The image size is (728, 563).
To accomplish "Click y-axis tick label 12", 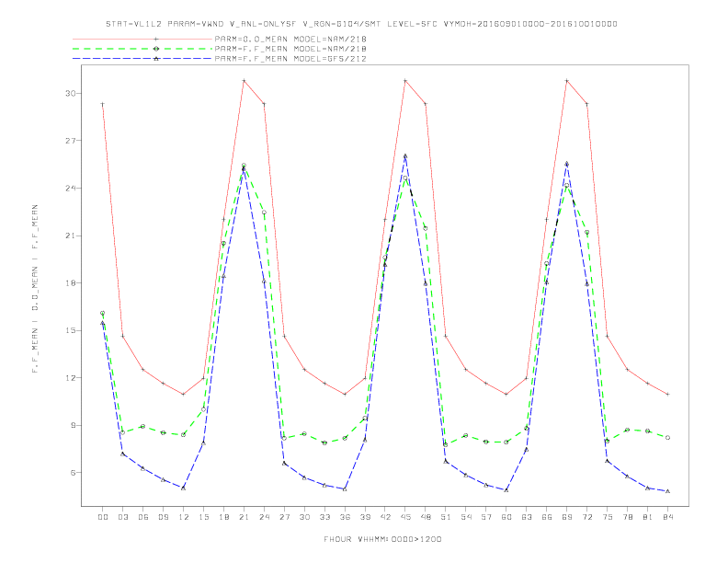I will point(70,378).
